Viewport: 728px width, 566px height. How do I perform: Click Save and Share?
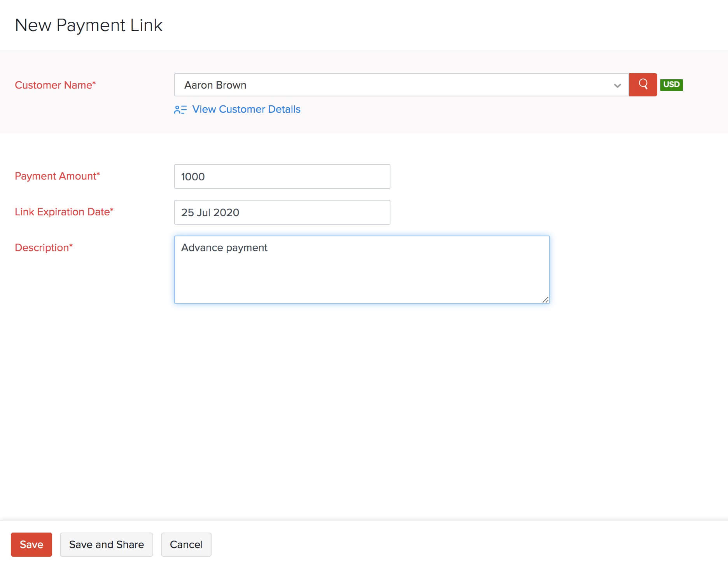click(x=106, y=544)
